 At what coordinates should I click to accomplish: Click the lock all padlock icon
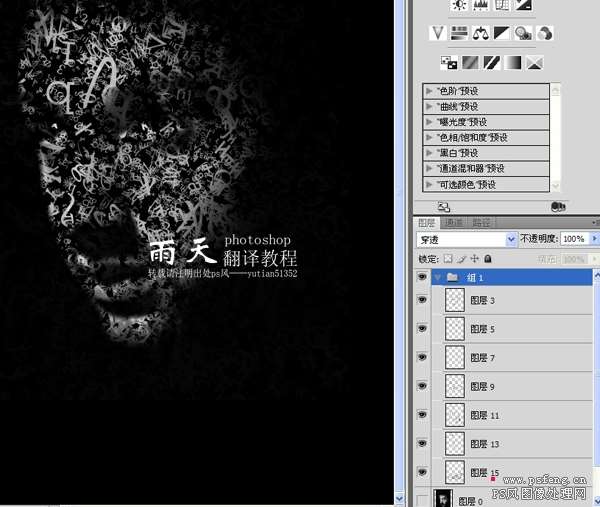(488, 259)
